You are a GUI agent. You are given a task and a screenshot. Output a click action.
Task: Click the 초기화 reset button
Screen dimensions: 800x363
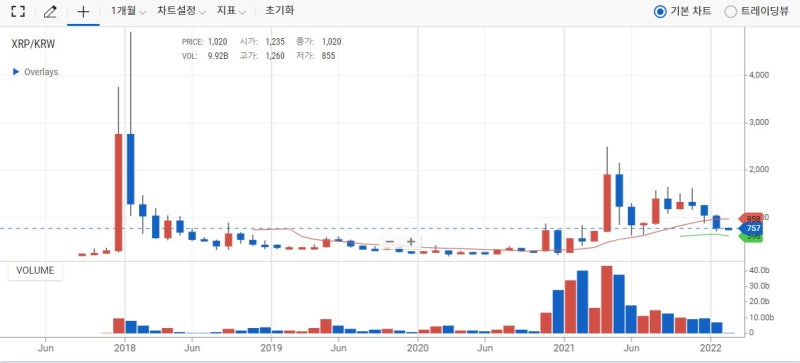[279, 11]
